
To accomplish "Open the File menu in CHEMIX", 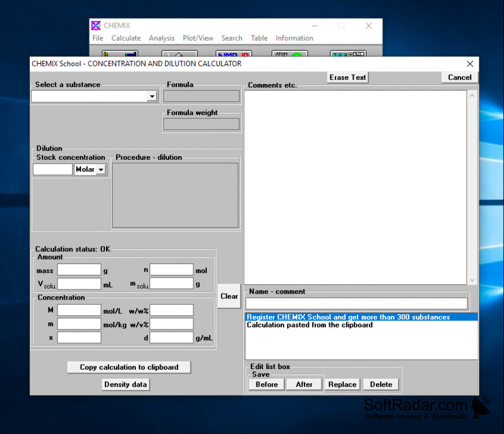I will pos(98,38).
